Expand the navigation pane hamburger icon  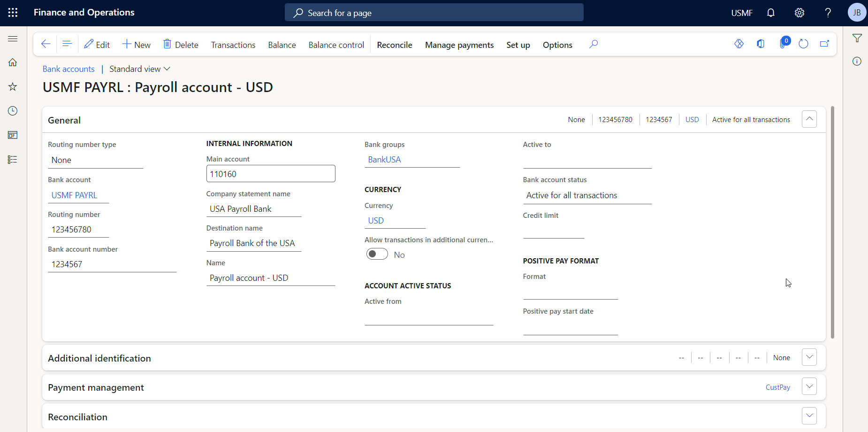coord(13,39)
